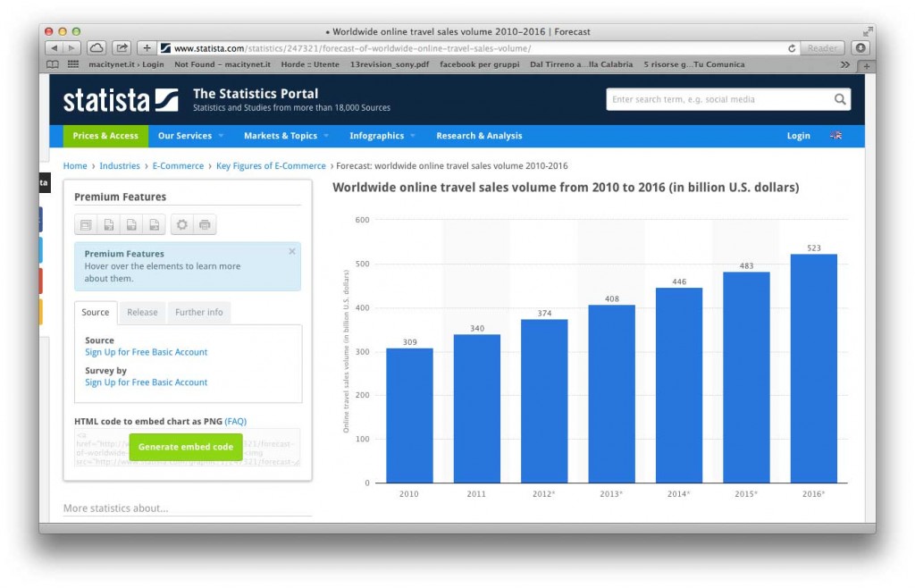Show bookmarks with open-book icon
Image resolution: width=915 pixels, height=588 pixels.
53,64
